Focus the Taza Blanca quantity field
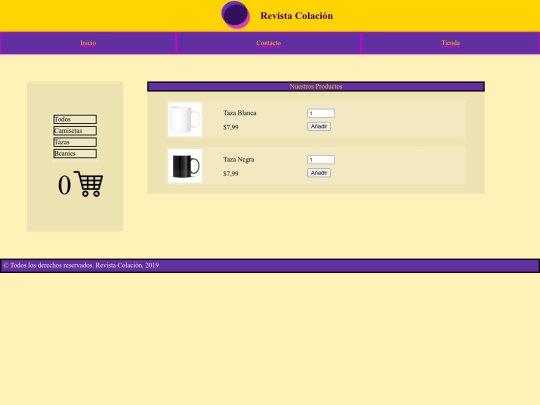Screen dimensions: 540x405 point(321,113)
